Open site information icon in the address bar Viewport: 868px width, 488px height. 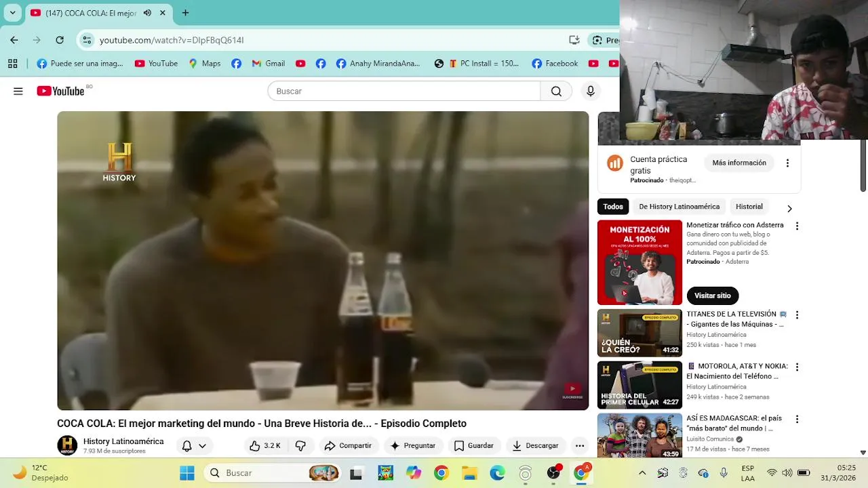87,40
